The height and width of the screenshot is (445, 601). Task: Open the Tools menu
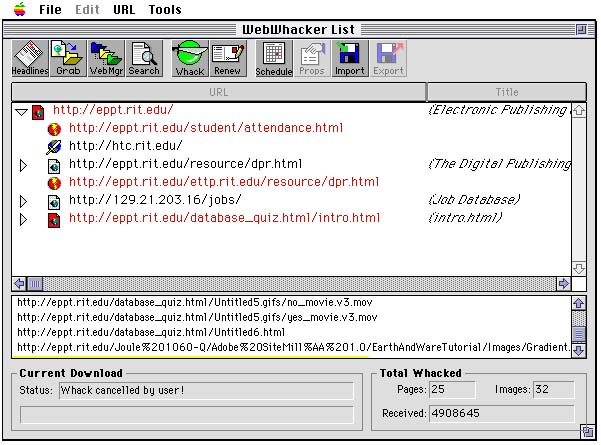point(165,9)
